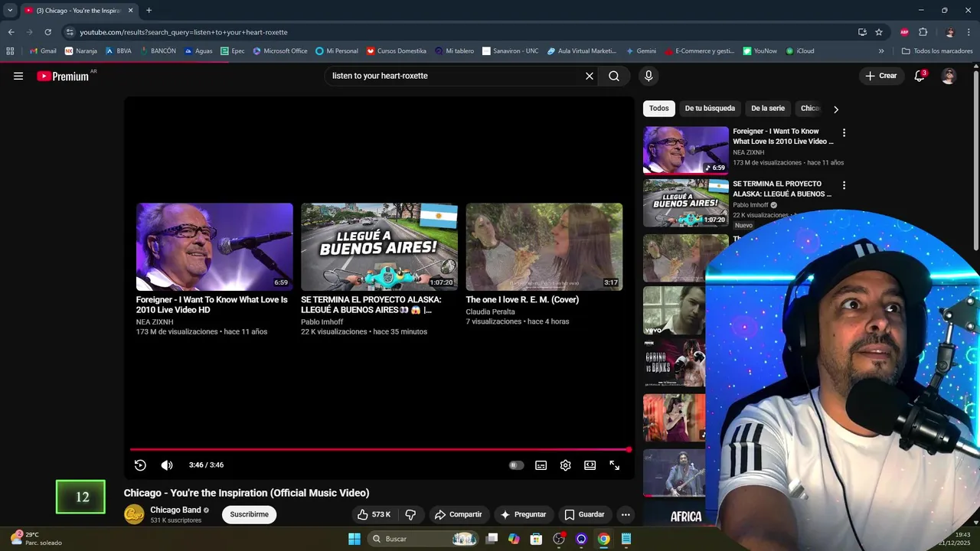This screenshot has width=980, height=551.
Task: Open Microsoft Store from taskbar
Action: 536,539
